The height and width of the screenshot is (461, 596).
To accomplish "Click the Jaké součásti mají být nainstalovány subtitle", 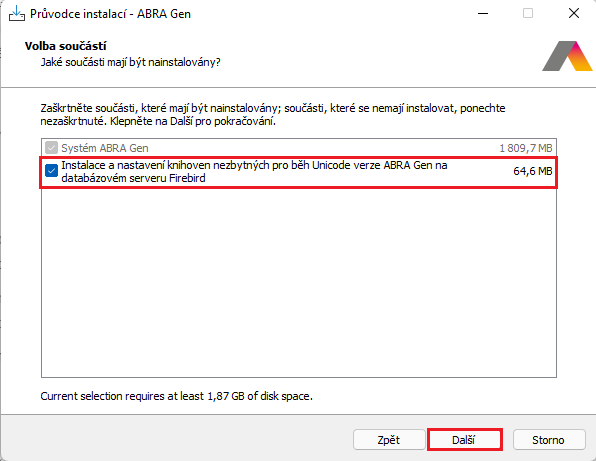I will coord(130,62).
